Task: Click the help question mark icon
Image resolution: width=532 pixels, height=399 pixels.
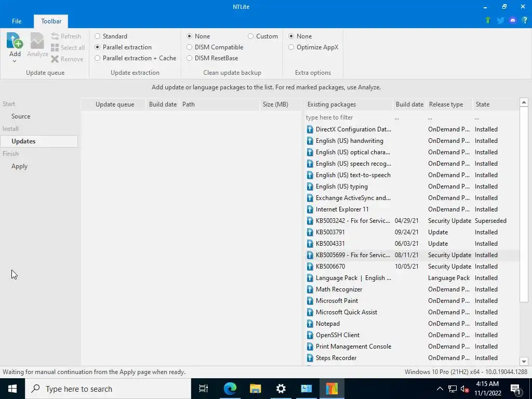Action: tap(525, 20)
